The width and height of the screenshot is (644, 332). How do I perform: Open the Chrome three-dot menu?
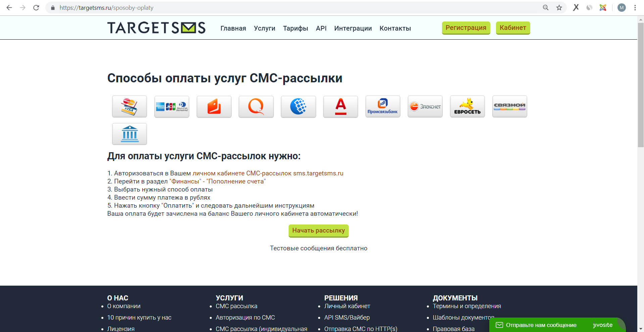[635, 8]
